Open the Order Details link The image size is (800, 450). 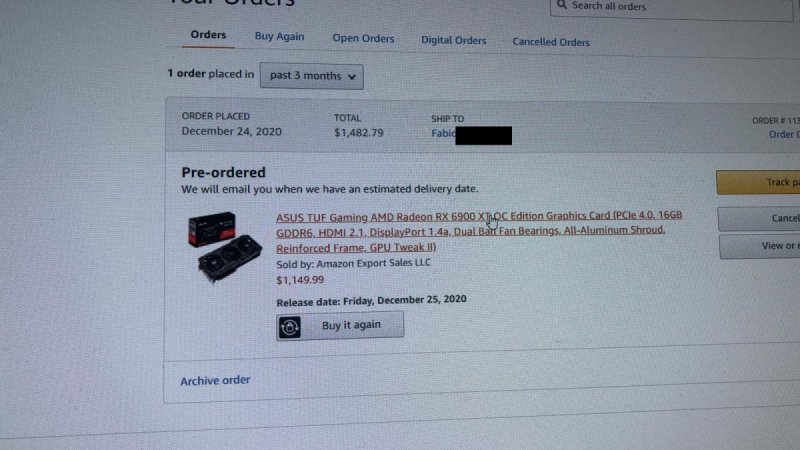point(784,134)
